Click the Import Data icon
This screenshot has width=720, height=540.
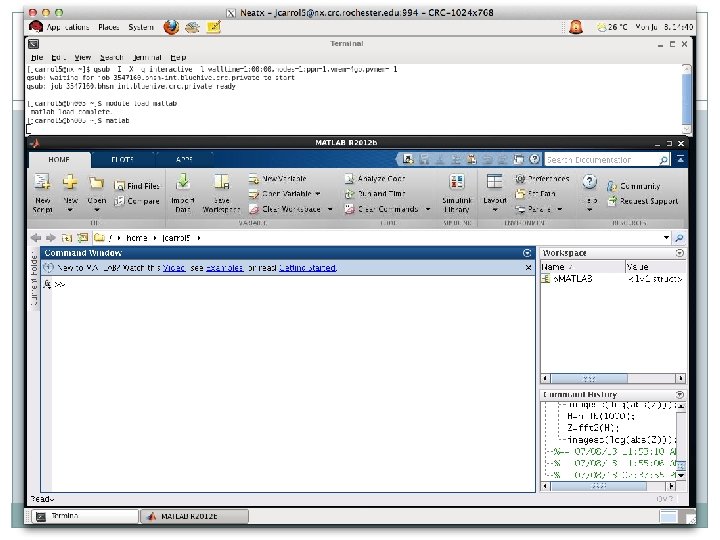(183, 183)
